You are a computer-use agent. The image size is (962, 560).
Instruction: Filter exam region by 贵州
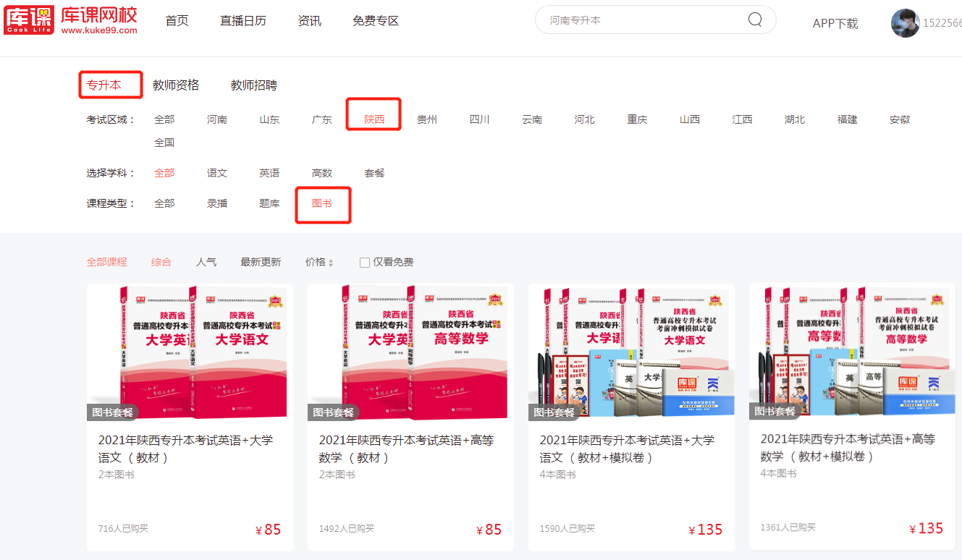pyautogui.click(x=427, y=119)
